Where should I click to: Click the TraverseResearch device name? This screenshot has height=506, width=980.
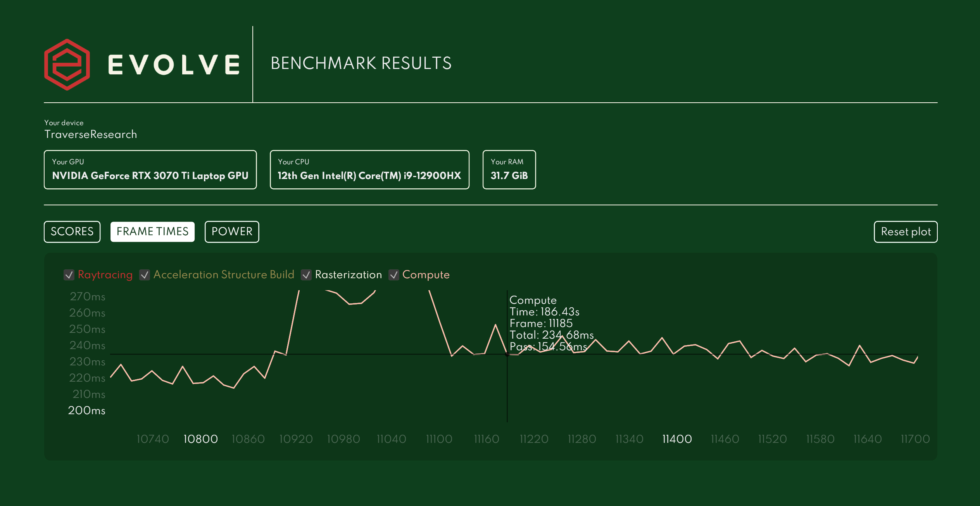point(91,134)
